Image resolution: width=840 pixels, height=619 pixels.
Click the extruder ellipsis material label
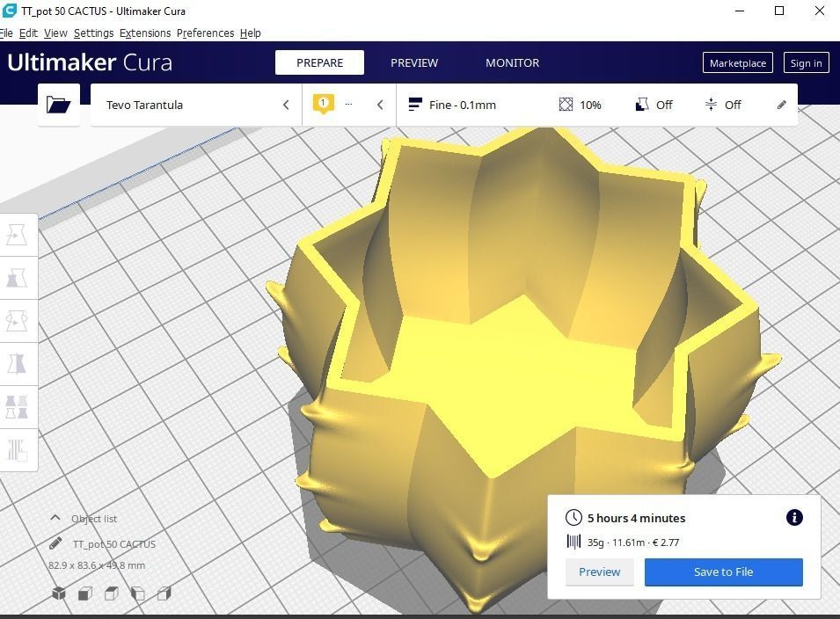(348, 104)
